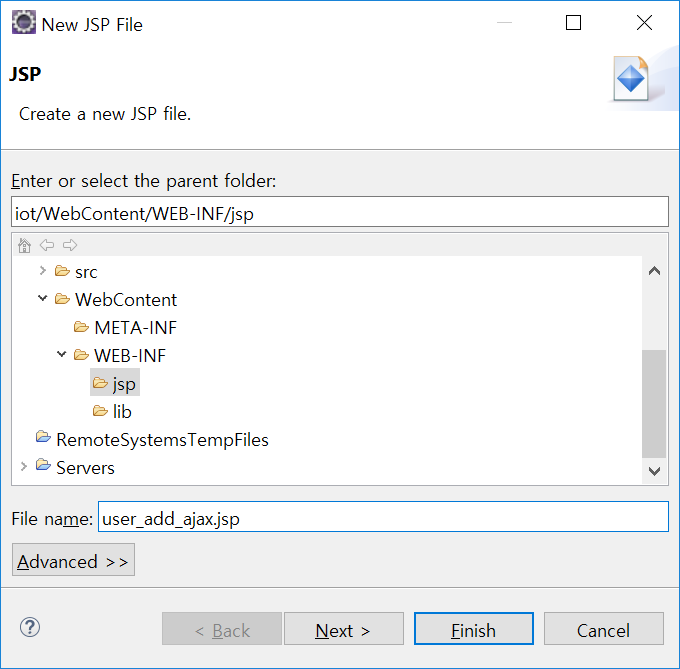Viewport: 680px width, 669px height.
Task: Click the tree scrollbar down arrow
Action: 654,471
